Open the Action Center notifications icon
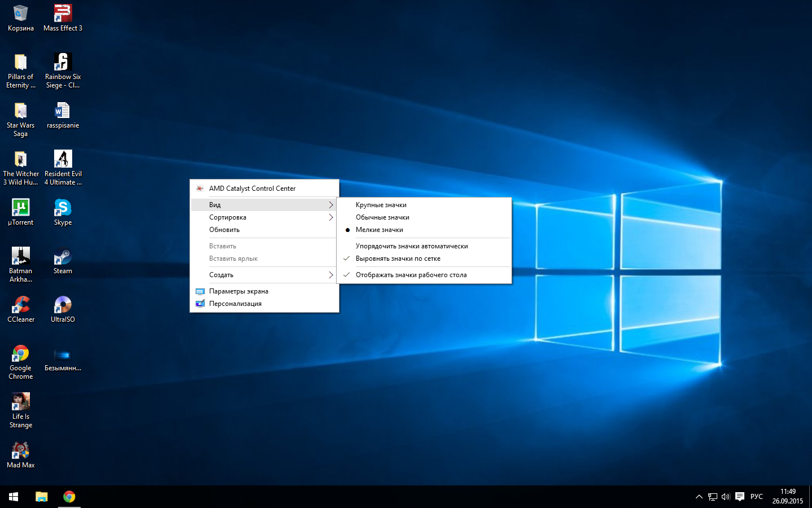Screen dimensions: 812x508 (740, 497)
